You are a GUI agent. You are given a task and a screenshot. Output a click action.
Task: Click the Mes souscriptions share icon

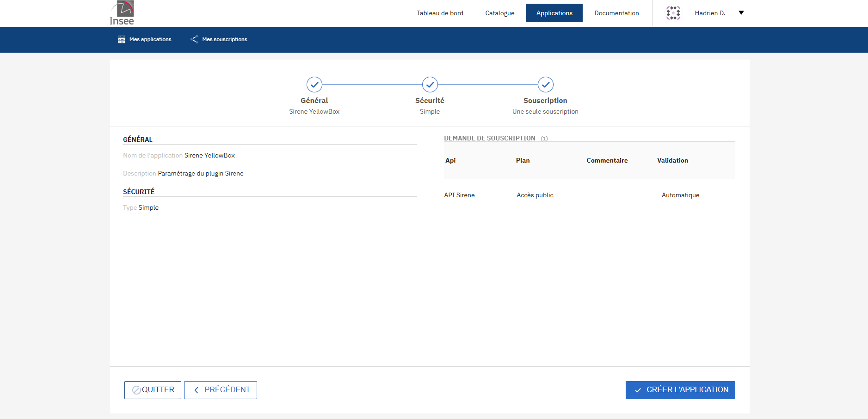tap(194, 40)
